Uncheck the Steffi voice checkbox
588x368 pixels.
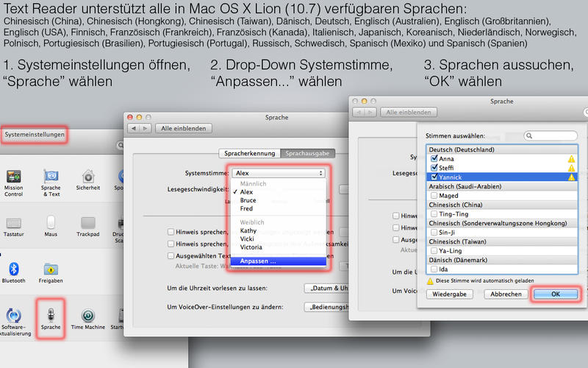pos(434,168)
